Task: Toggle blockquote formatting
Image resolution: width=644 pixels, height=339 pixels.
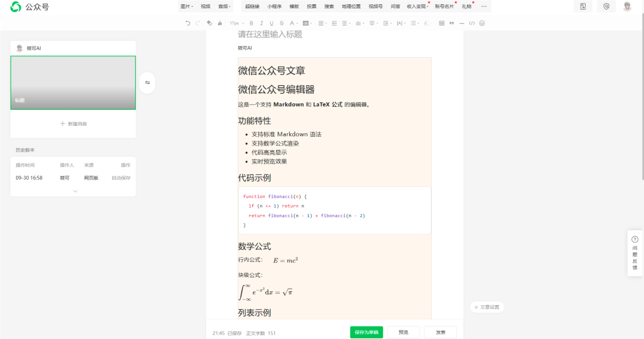Action: pyautogui.click(x=452, y=23)
